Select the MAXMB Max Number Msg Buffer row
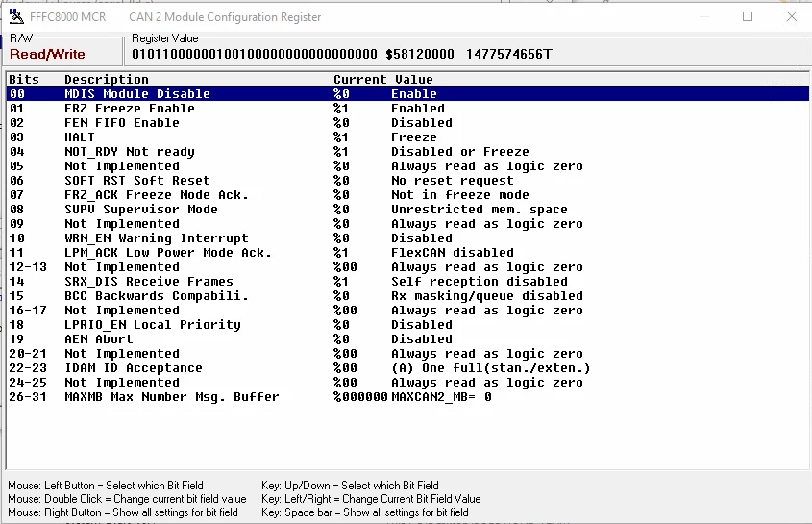This screenshot has width=812, height=524. click(x=407, y=397)
